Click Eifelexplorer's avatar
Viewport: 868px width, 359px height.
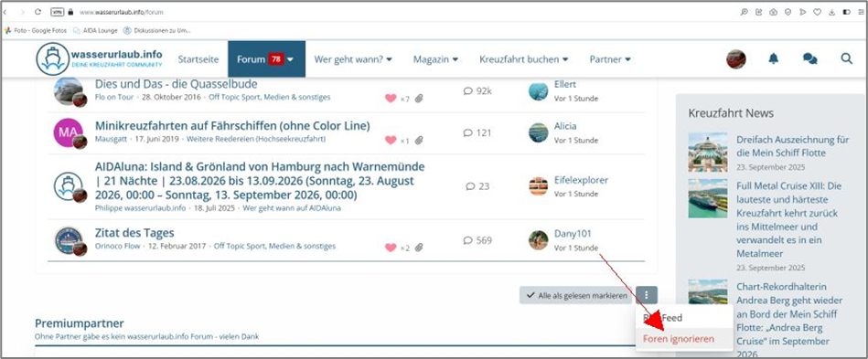[538, 186]
